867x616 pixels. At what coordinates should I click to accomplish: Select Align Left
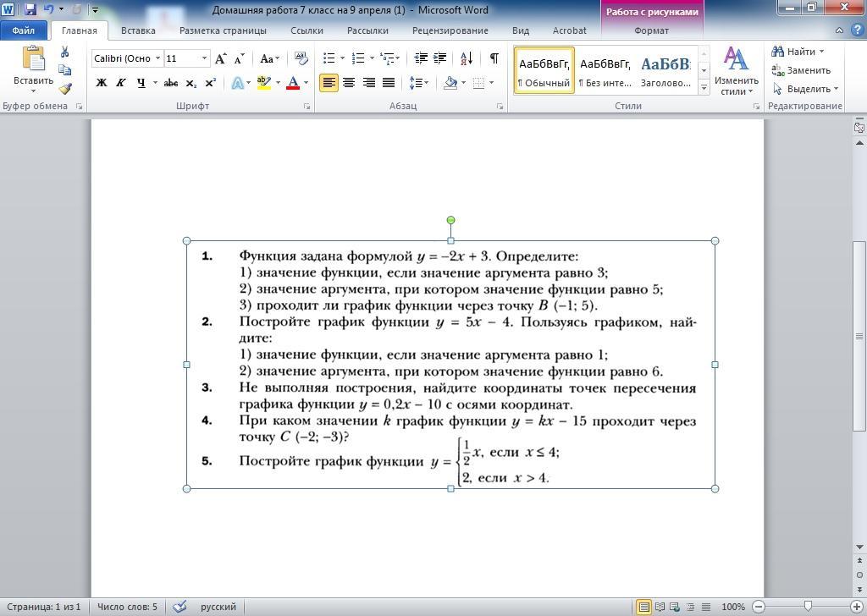click(x=329, y=83)
